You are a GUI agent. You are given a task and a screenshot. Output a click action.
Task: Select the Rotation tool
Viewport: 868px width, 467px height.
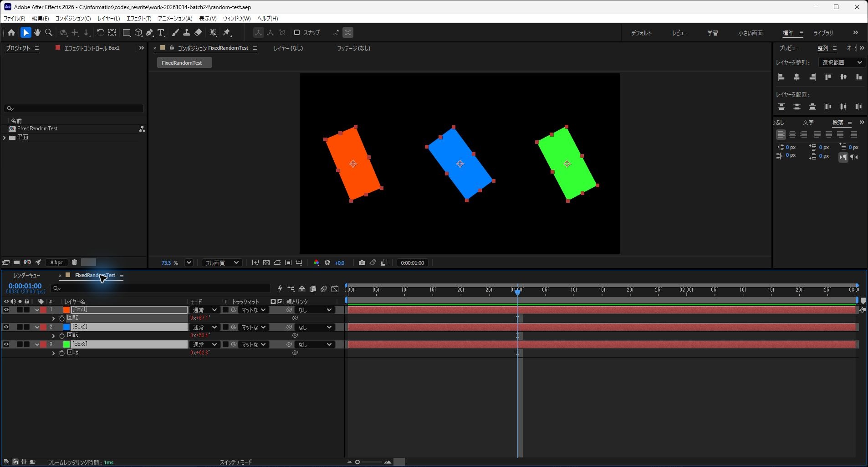pyautogui.click(x=100, y=32)
